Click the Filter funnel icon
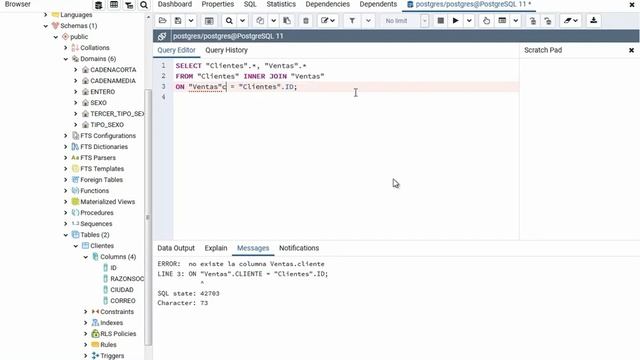Viewport: 640px width, 360px height. click(x=352, y=20)
